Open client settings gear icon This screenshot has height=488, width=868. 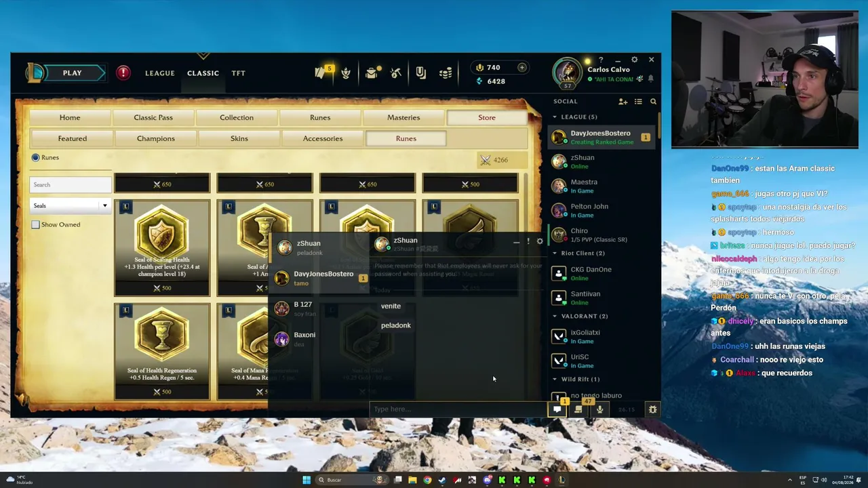tap(634, 60)
